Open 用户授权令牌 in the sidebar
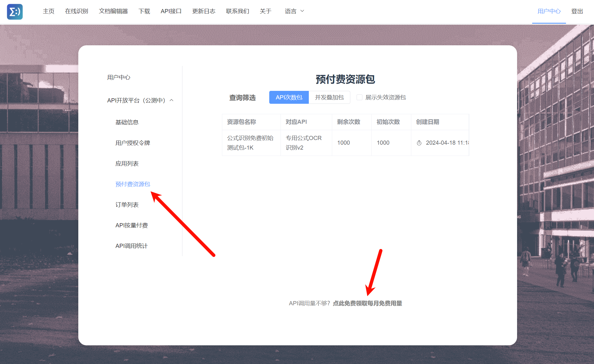Screen dimensions: 594x364 pos(133,143)
